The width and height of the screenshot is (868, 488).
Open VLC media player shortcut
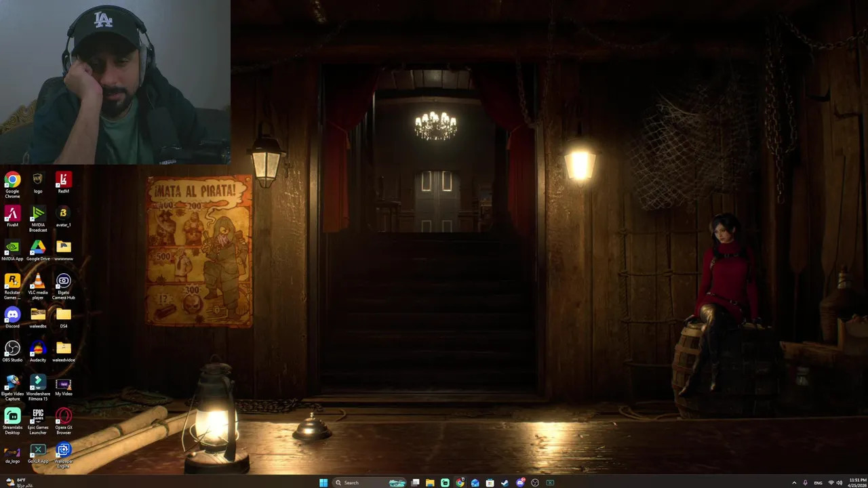[38, 287]
